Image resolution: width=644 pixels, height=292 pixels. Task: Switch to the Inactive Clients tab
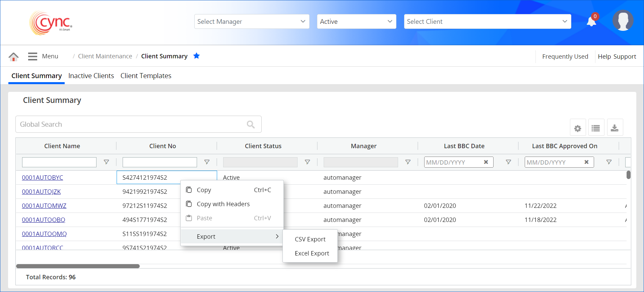(x=91, y=76)
